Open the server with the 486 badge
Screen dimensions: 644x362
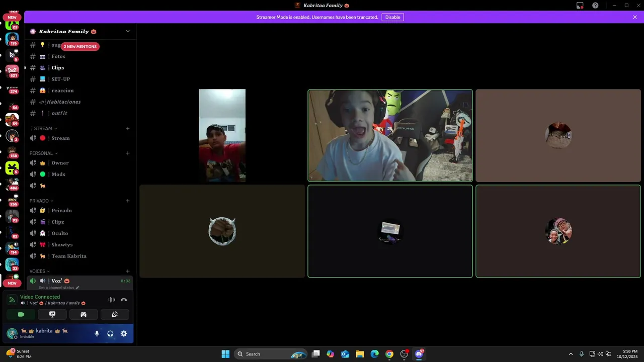(12, 184)
